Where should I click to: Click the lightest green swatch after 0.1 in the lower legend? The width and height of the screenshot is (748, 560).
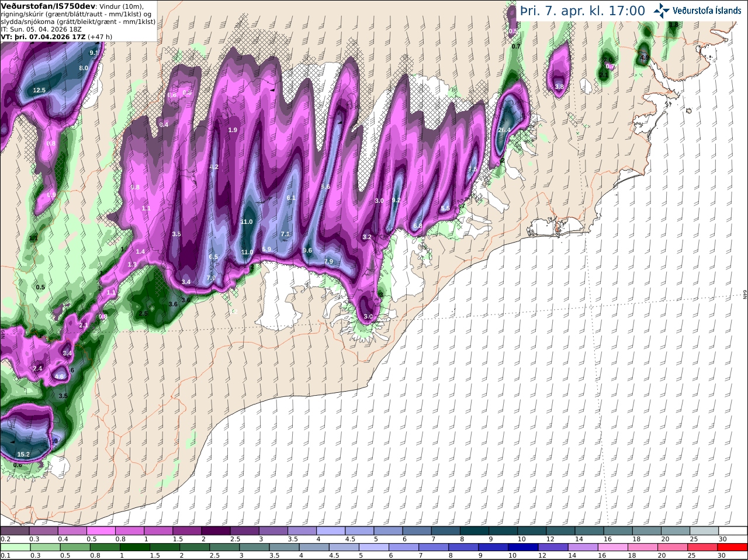15,547
